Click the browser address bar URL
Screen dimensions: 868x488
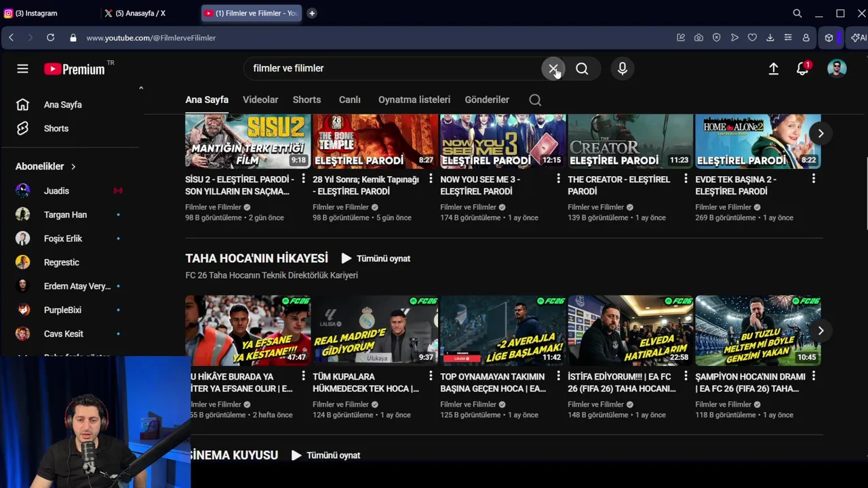[151, 38]
